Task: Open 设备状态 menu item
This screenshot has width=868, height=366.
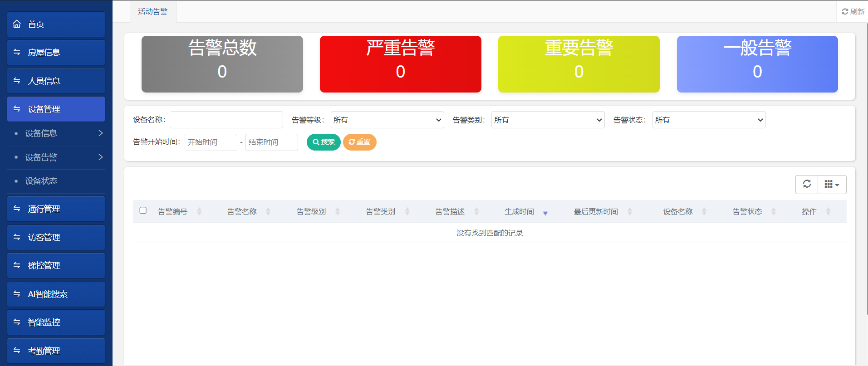Action: (x=56, y=181)
